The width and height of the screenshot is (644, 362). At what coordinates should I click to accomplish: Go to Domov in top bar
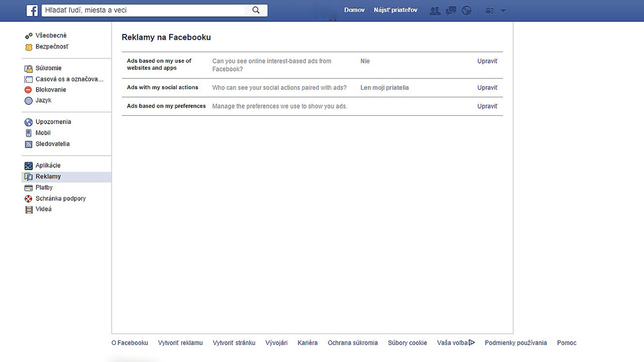click(354, 10)
